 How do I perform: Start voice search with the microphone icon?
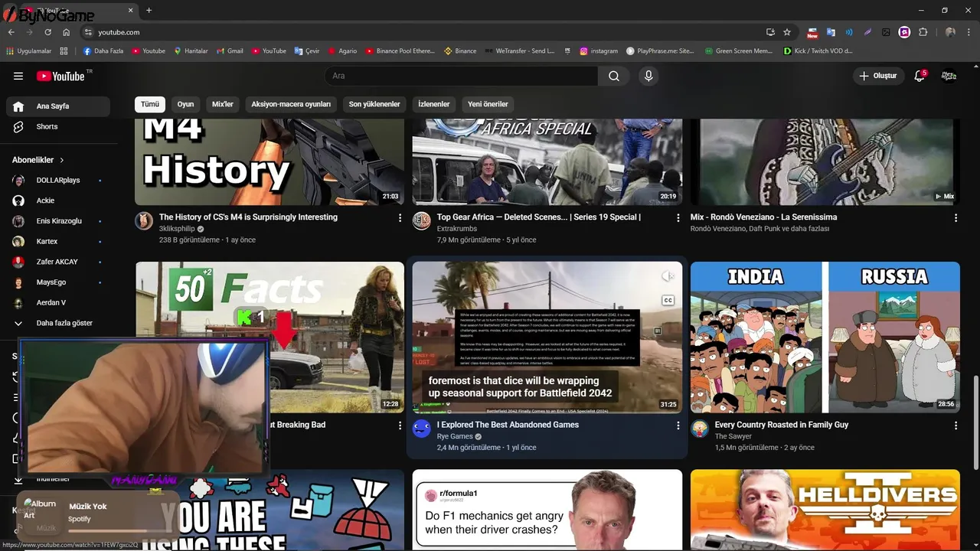pyautogui.click(x=648, y=76)
